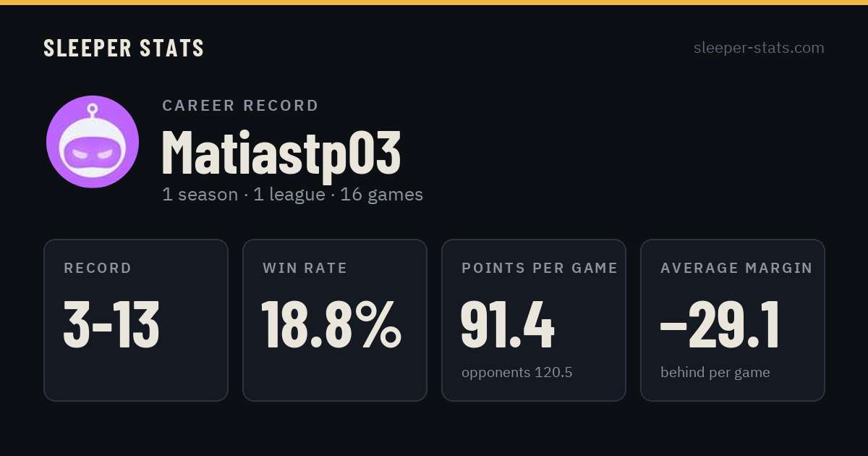Click the WIN RATE title label
The height and width of the screenshot is (456, 868).
(x=305, y=269)
